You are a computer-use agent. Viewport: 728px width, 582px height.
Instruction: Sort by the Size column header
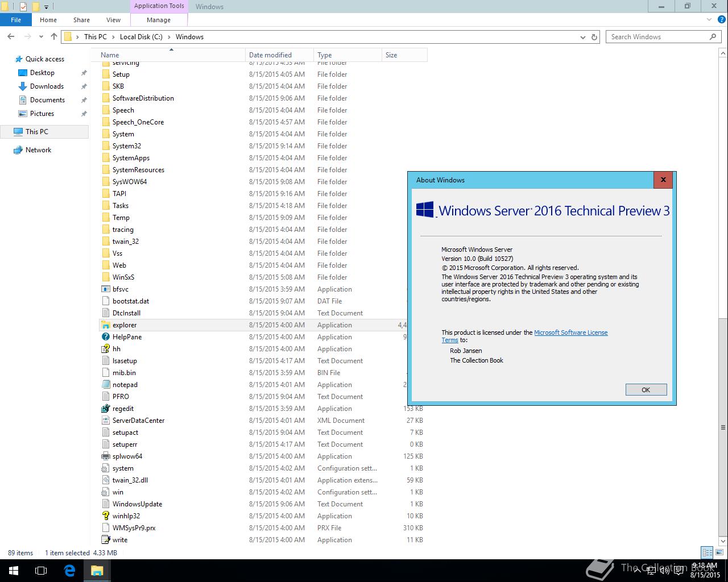[x=404, y=55]
